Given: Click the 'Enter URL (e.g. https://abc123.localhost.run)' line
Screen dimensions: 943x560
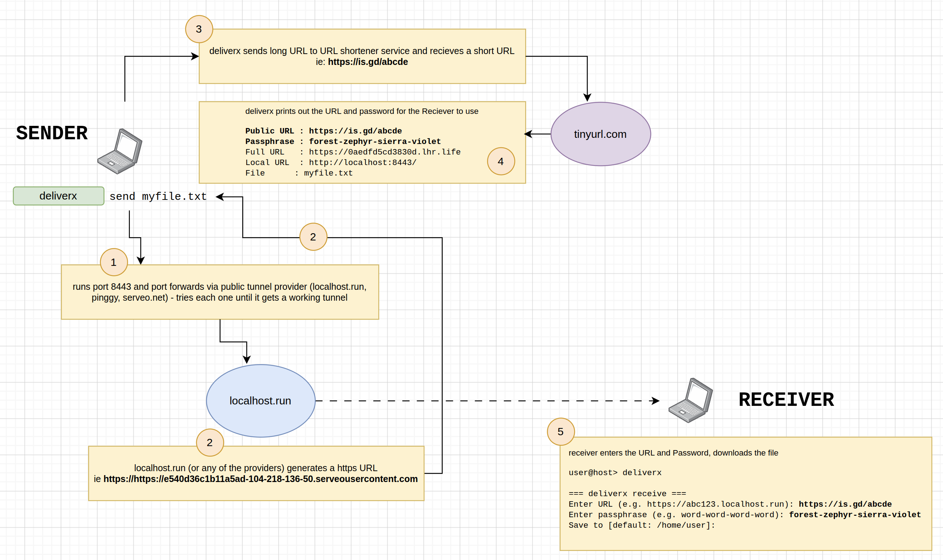Looking at the screenshot, I should click(x=730, y=504).
